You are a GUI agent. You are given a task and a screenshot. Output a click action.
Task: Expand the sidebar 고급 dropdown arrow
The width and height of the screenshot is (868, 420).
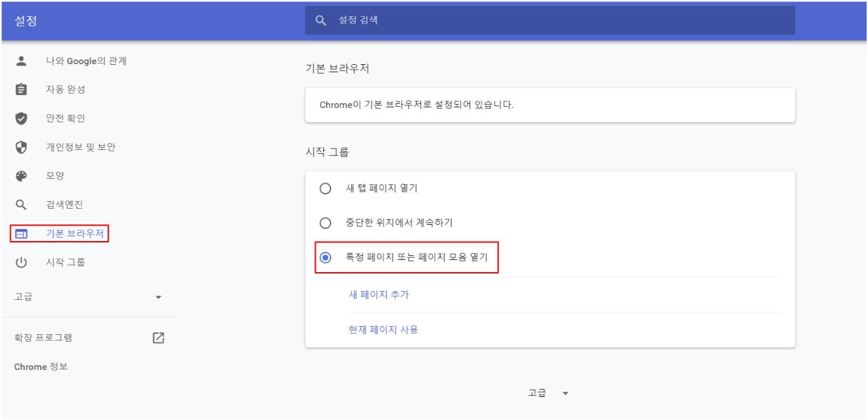(159, 297)
